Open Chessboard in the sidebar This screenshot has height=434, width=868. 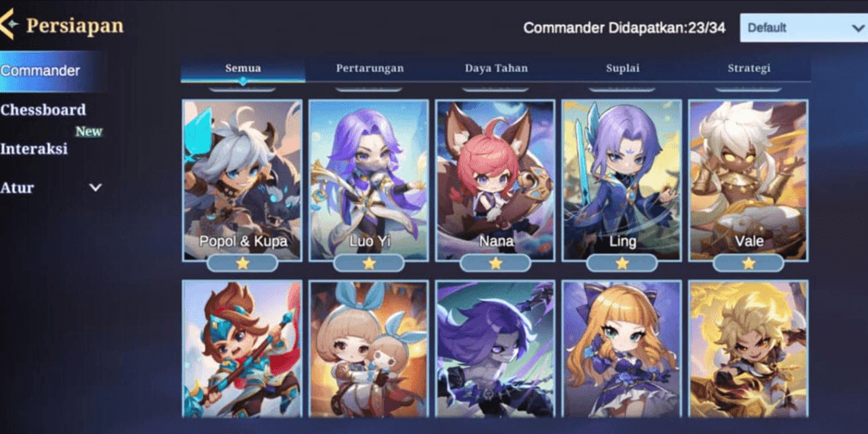(x=43, y=109)
